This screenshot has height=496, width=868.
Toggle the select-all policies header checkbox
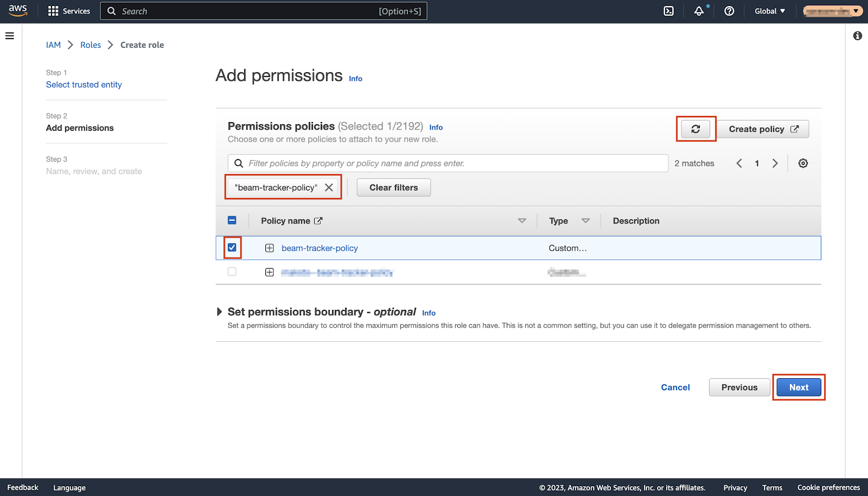(x=232, y=220)
